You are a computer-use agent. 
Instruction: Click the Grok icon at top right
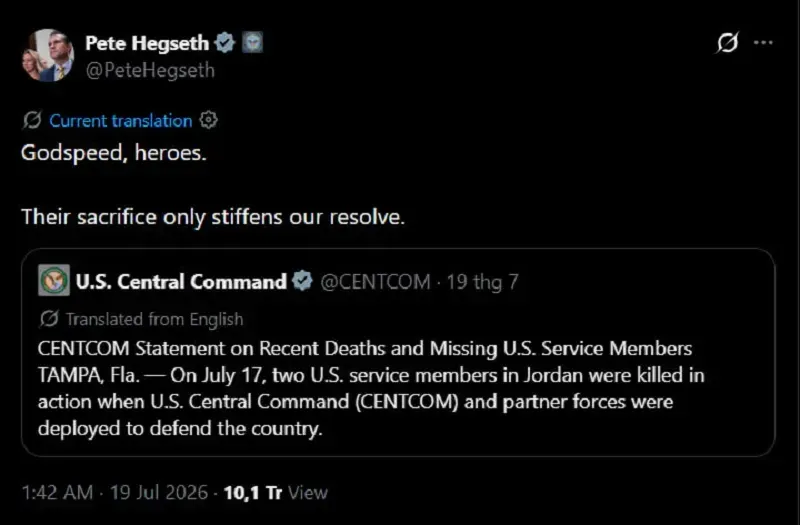(x=727, y=42)
